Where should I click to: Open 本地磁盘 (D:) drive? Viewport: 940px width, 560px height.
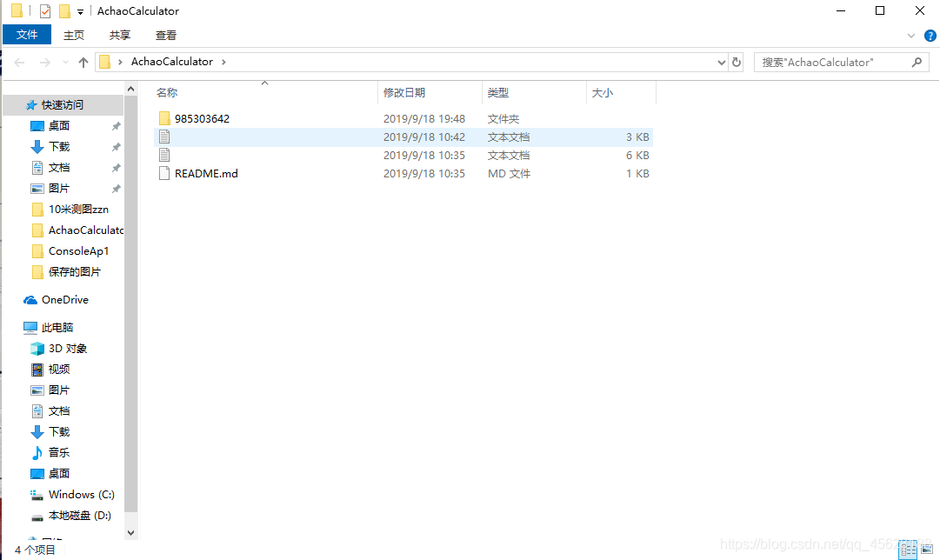80,516
